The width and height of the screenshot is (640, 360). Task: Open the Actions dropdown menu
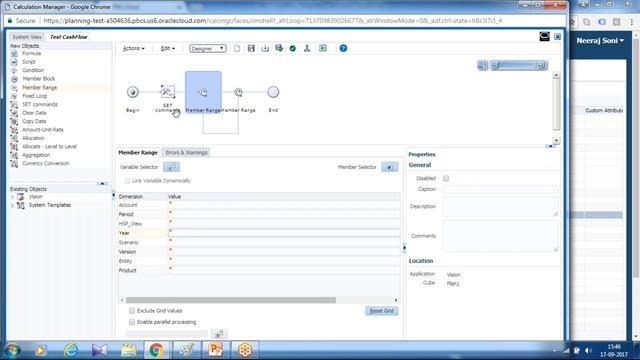(x=133, y=48)
